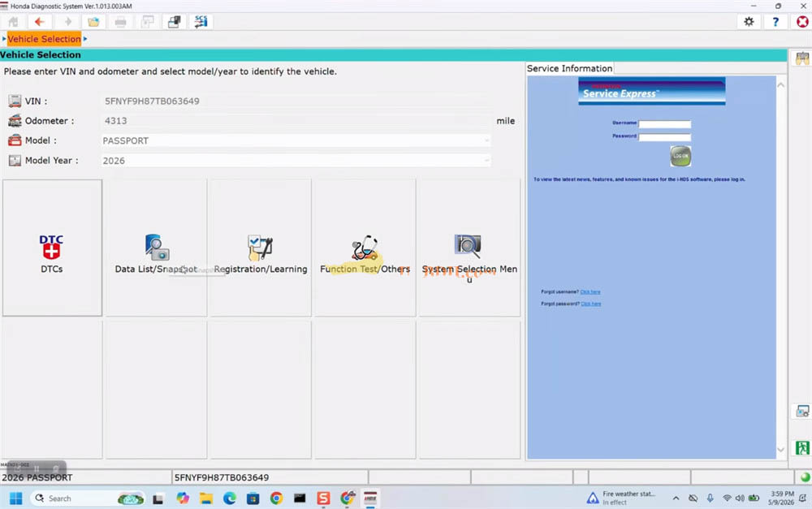812x509 pixels.
Task: Click the 'mile' unit label
Action: [x=505, y=121]
